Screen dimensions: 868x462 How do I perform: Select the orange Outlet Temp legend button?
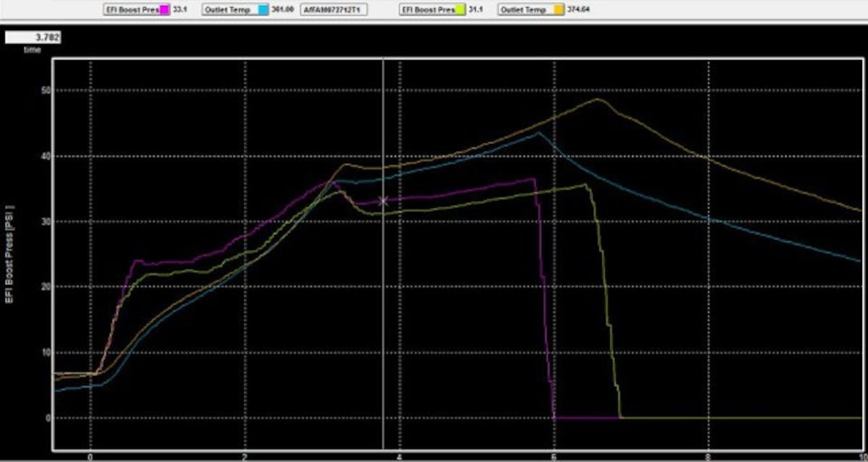point(522,10)
